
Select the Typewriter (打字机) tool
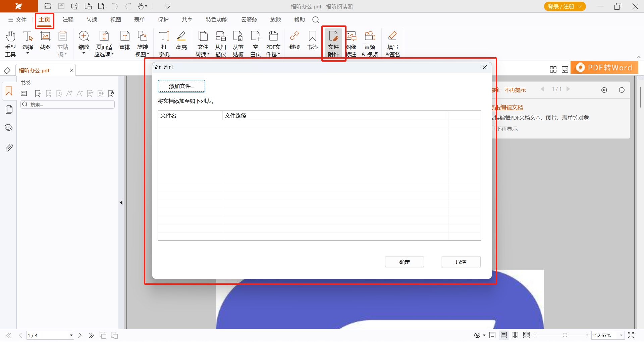point(164,43)
